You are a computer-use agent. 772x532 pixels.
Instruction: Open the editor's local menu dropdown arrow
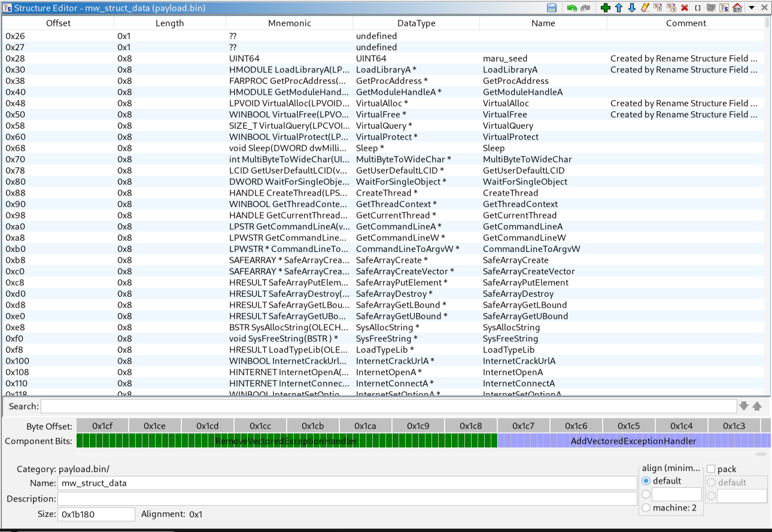tap(752, 8)
